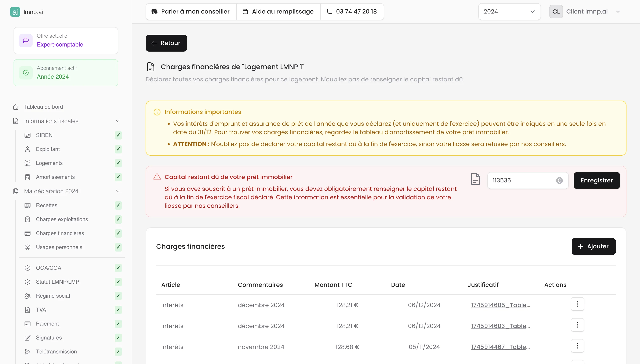640x364 pixels.
Task: Click the Télétransmission send icon
Action: pos(28,352)
